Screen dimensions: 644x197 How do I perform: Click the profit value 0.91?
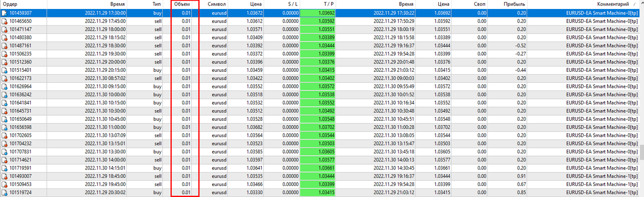point(522,176)
